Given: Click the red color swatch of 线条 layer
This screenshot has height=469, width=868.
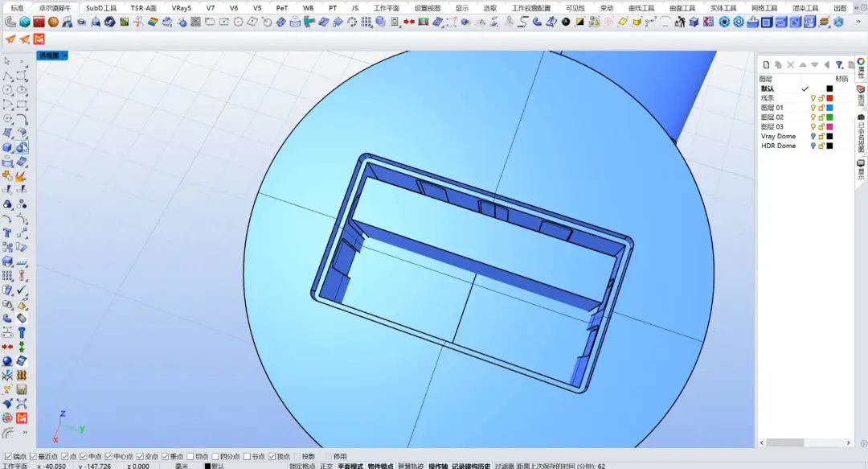Looking at the screenshot, I should click(x=829, y=98).
